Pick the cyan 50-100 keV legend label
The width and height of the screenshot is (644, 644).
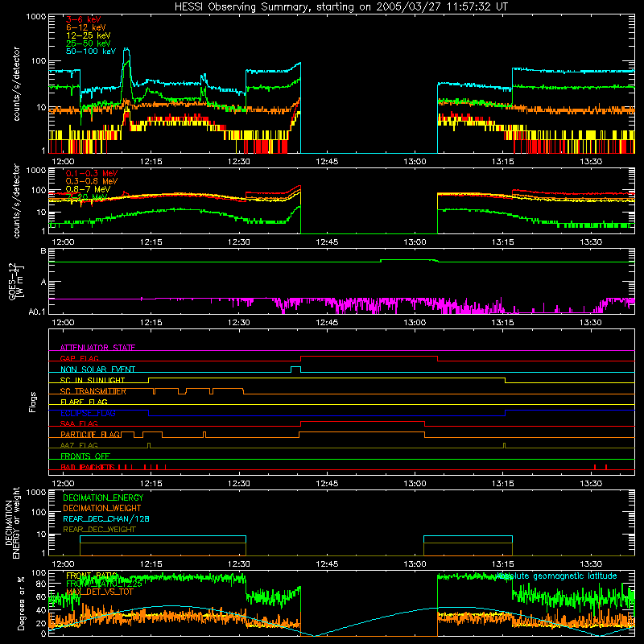(x=91, y=51)
